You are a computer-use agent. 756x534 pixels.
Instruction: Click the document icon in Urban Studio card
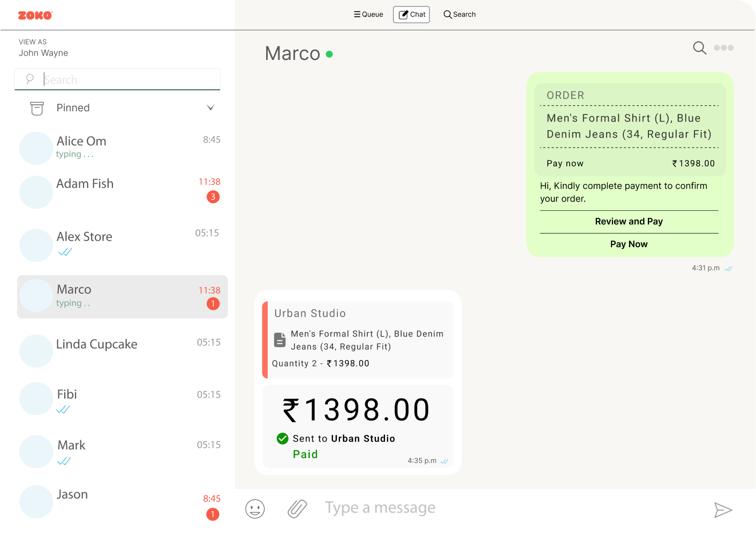click(x=280, y=340)
